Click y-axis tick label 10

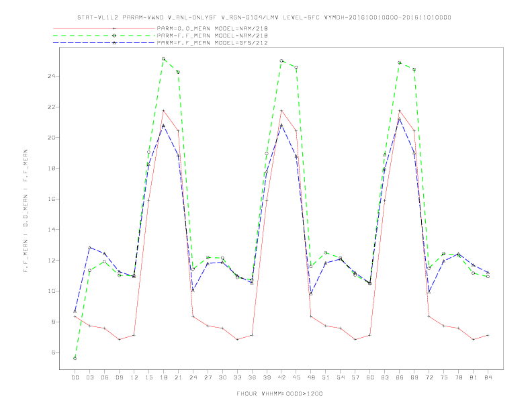pos(52,291)
